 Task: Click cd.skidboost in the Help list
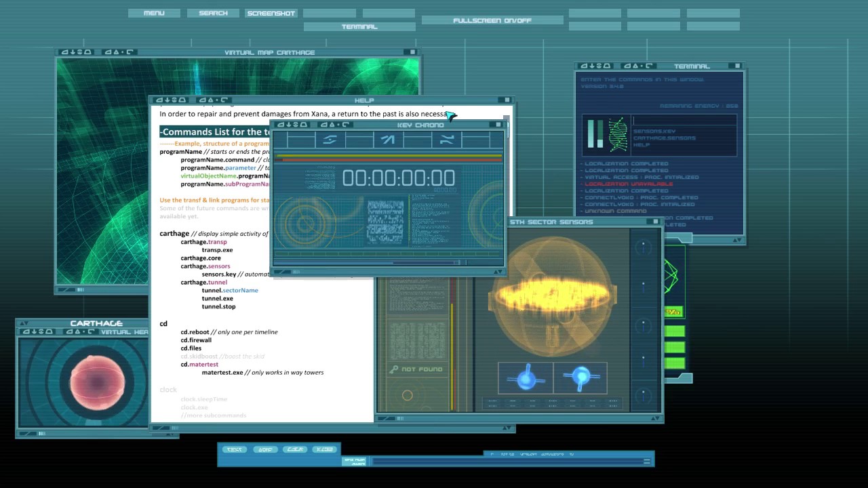click(x=199, y=357)
